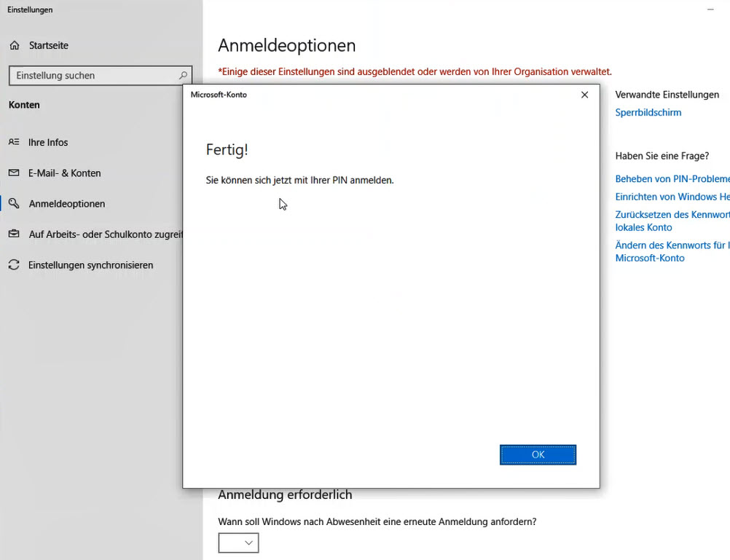Image resolution: width=730 pixels, height=560 pixels.
Task: Open Startseite in settings sidebar
Action: point(48,45)
